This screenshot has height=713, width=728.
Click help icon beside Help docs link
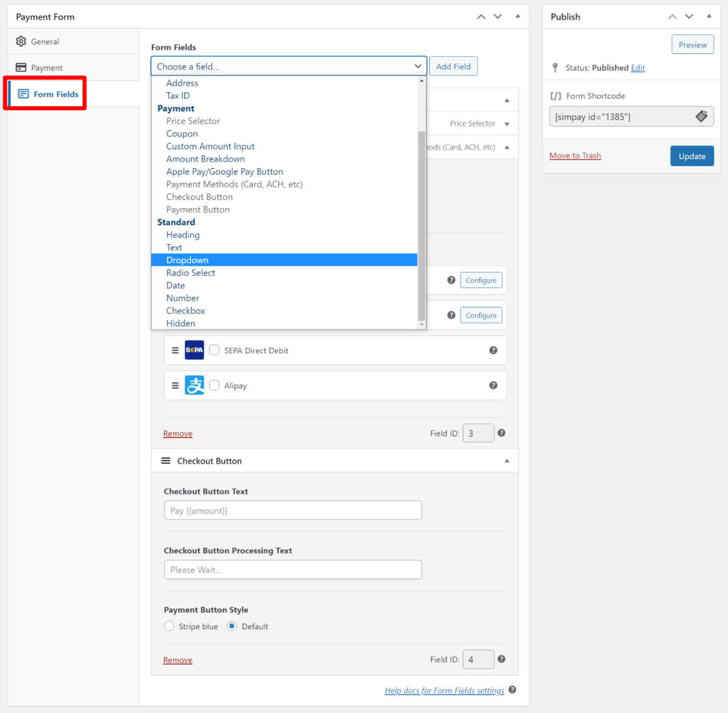[512, 690]
